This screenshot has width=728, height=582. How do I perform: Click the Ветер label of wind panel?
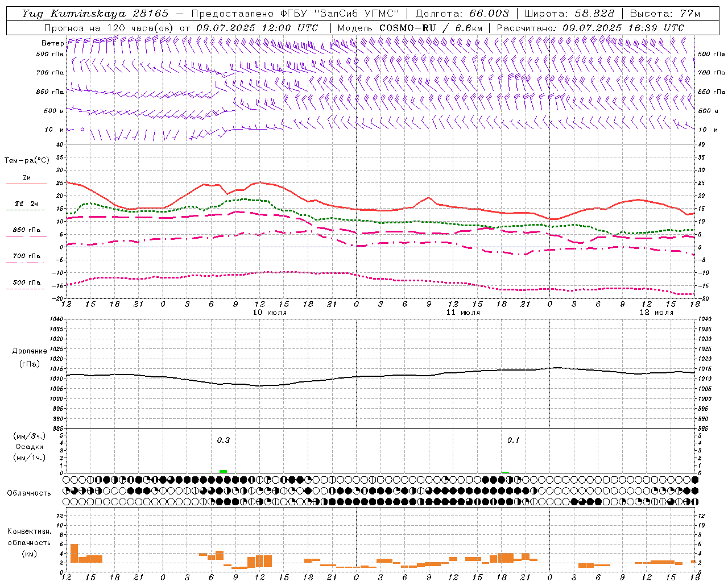53,43
